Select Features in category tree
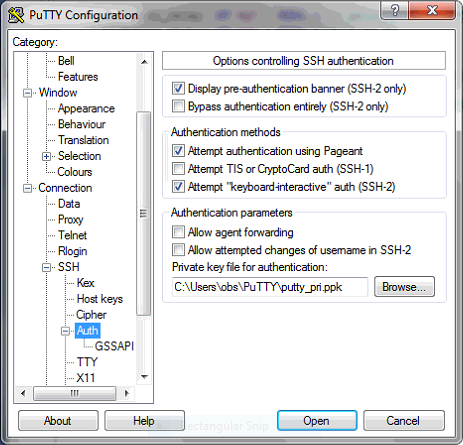463x445 pixels. pos(78,77)
